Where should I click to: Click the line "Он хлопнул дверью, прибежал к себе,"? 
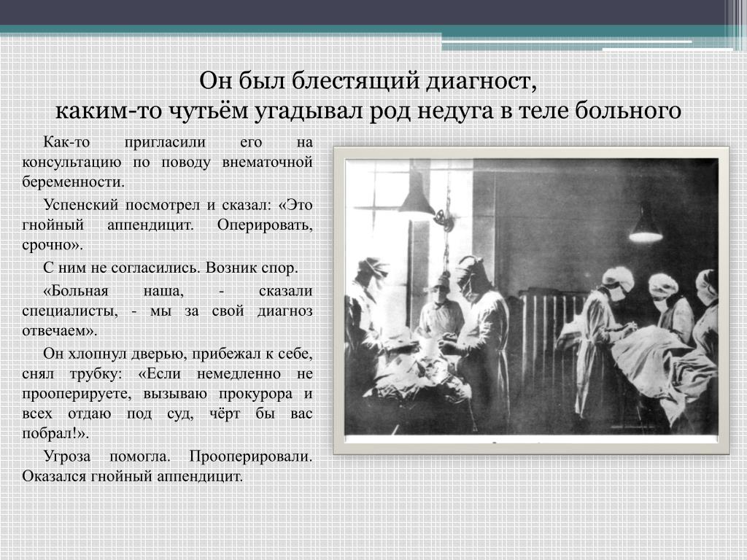coord(178,354)
